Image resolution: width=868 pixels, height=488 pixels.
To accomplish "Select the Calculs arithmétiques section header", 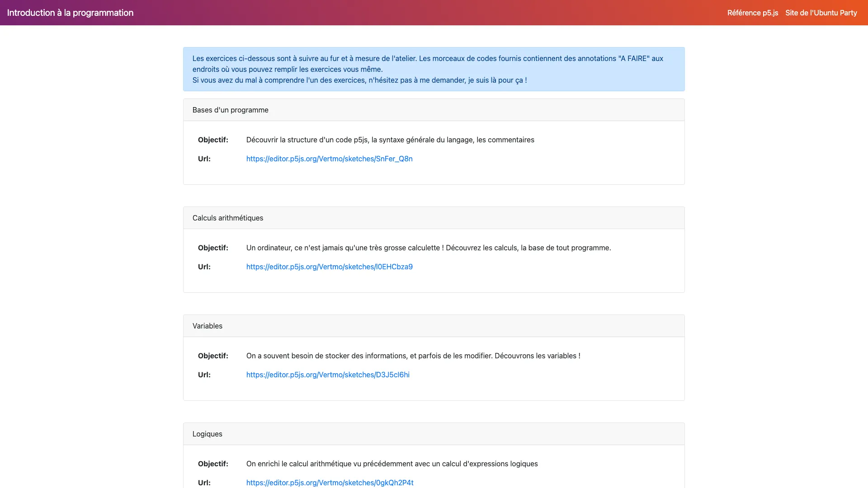I will [227, 218].
